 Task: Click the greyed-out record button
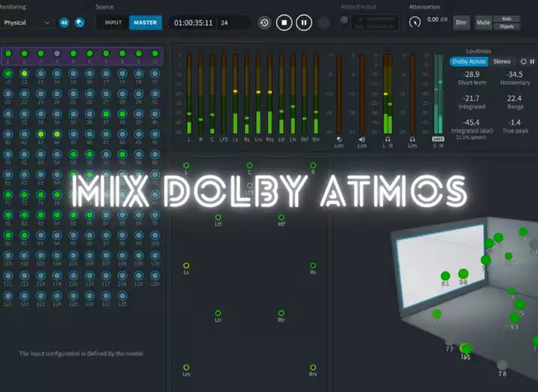click(x=324, y=22)
